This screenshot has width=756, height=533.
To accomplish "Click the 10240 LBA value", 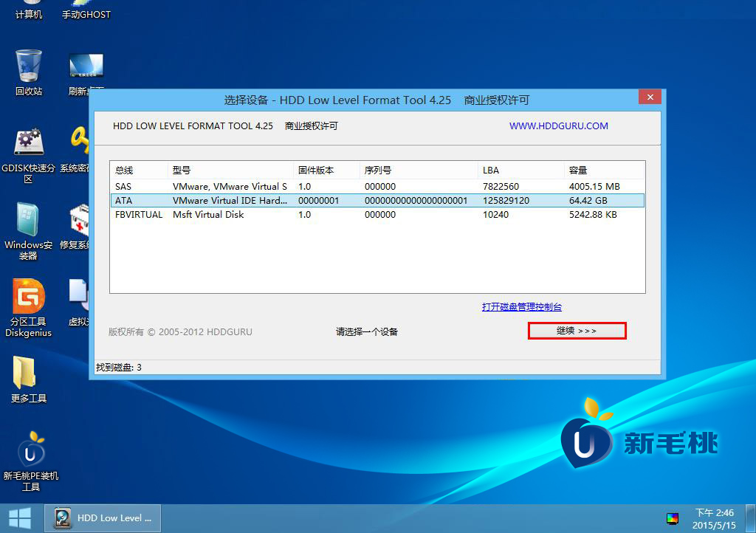I will pos(495,214).
